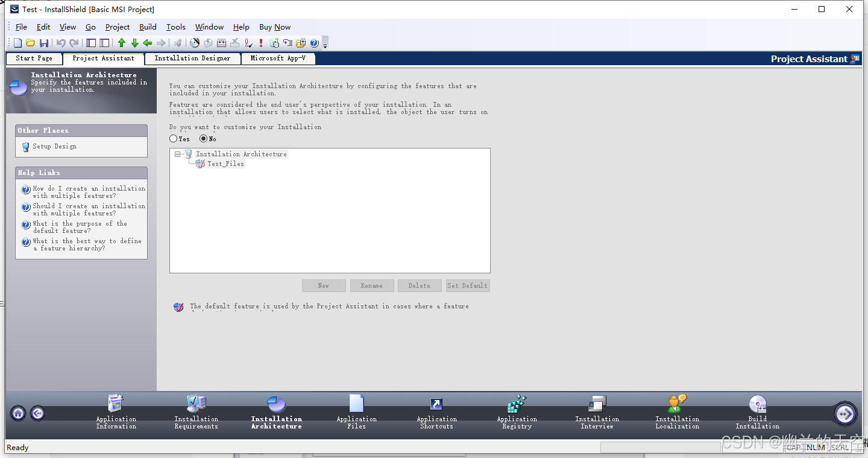Go back with the green left arrow
Viewport: 868px width, 458px height.
pyautogui.click(x=148, y=43)
